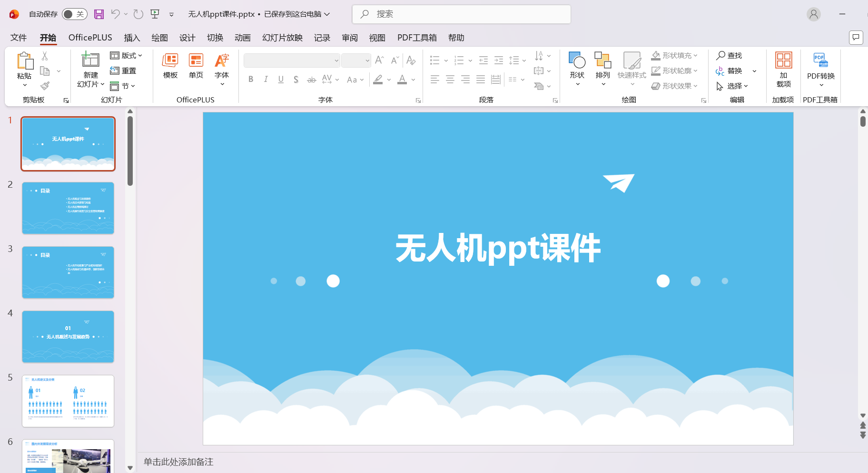Reset (重置) the slide layout
The image size is (868, 473).
click(123, 71)
